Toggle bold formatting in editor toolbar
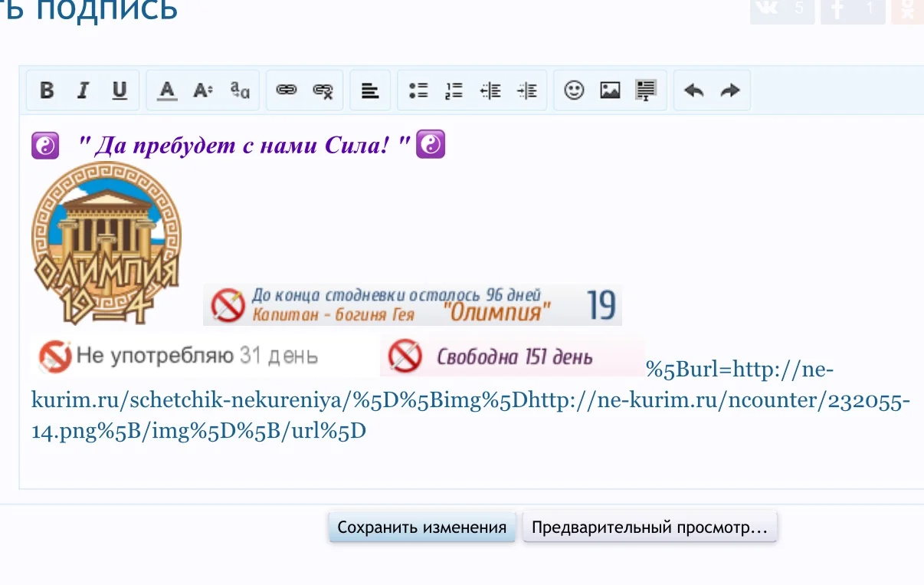Image resolution: width=924 pixels, height=585 pixels. coord(47,90)
